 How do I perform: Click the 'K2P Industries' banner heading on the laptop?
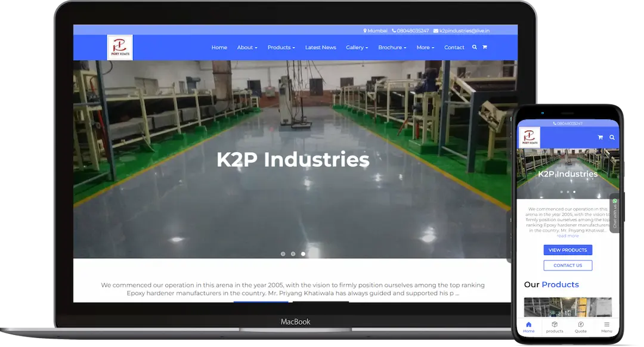[x=293, y=159]
